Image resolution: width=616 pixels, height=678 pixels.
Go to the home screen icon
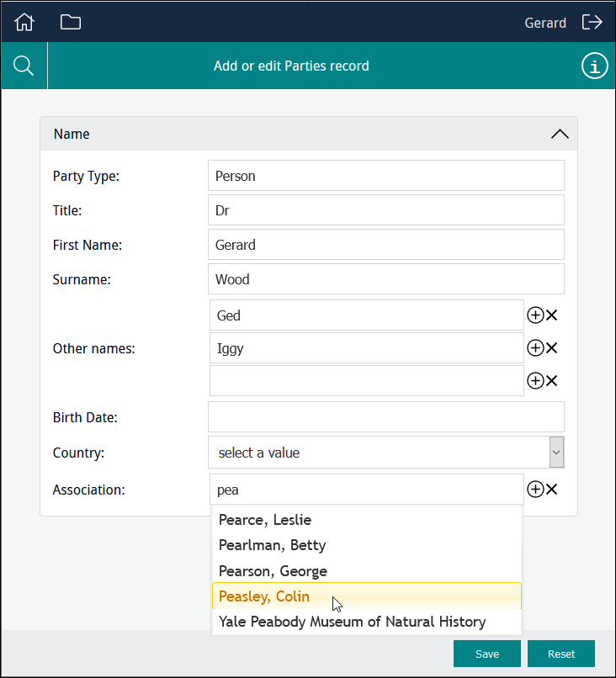tap(24, 22)
